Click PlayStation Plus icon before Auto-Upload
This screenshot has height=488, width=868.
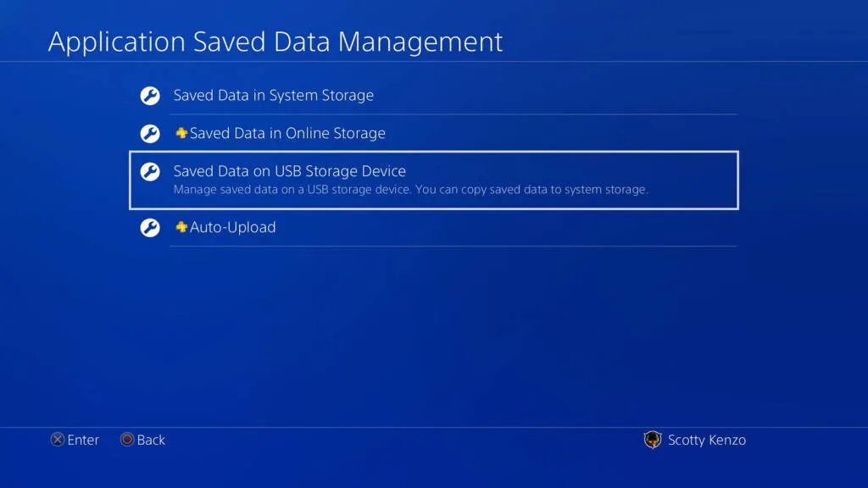pos(181,227)
